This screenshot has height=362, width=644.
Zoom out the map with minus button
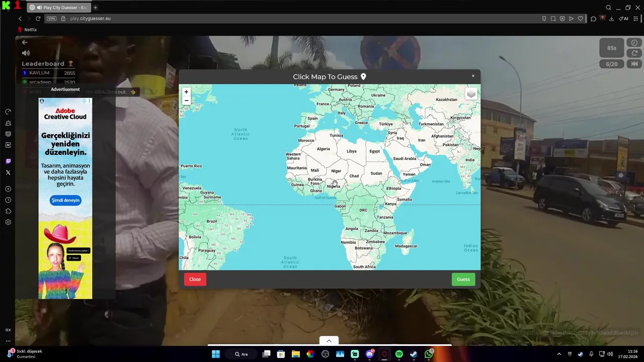click(x=186, y=101)
